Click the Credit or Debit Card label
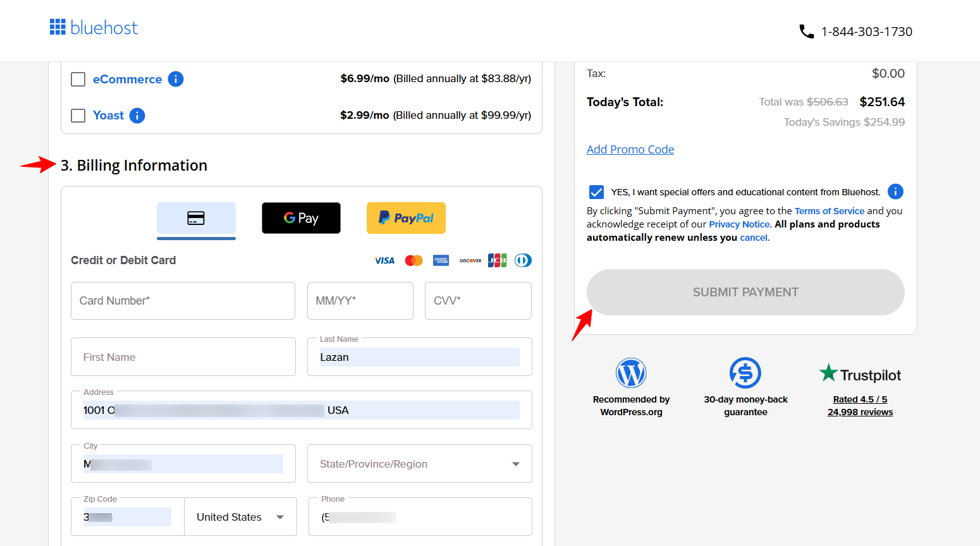Viewport: 980px width, 546px height. (123, 260)
